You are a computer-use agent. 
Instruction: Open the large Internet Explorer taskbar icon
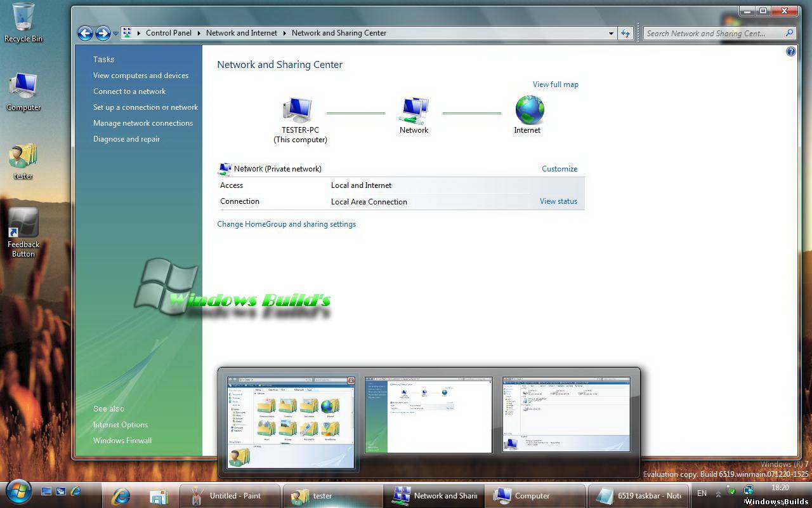(121, 496)
